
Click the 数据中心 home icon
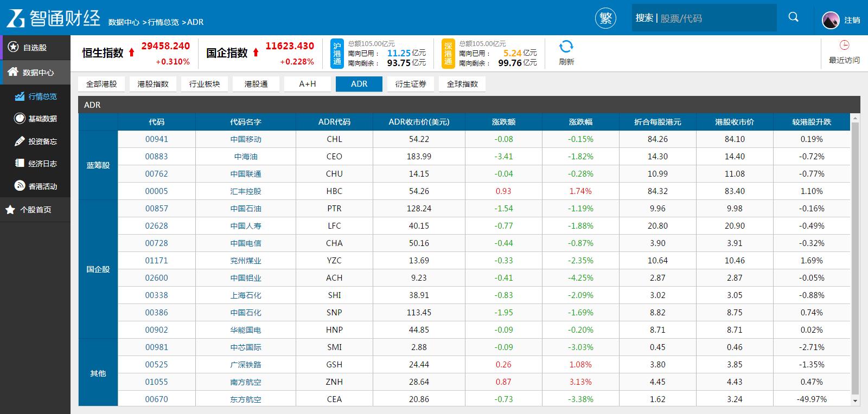12,72
